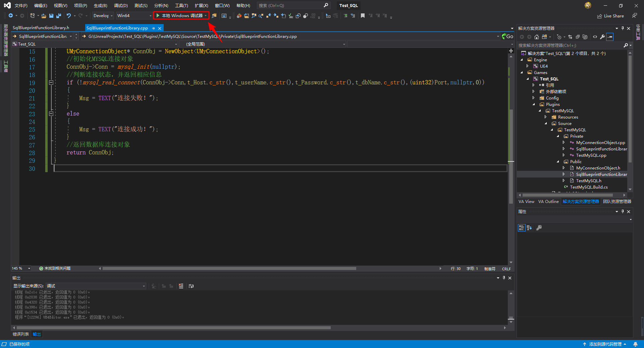
Task: Toggle word wrap in Output panel
Action: (x=191, y=286)
